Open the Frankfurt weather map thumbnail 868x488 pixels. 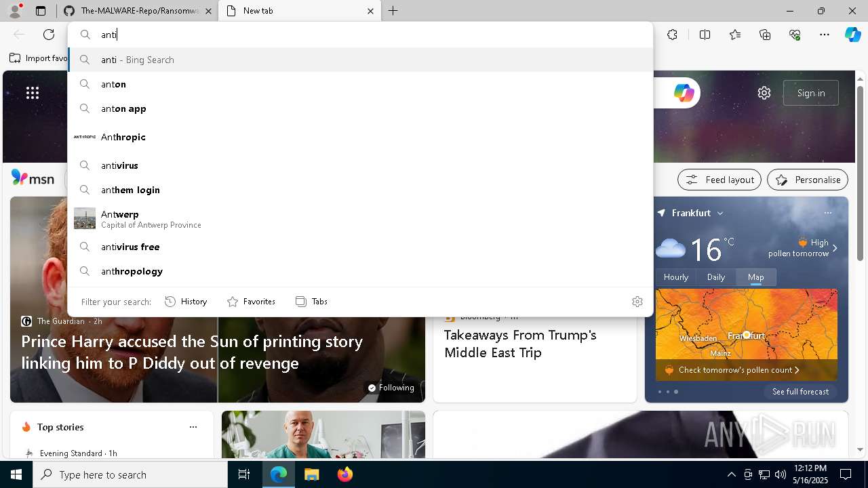746,325
